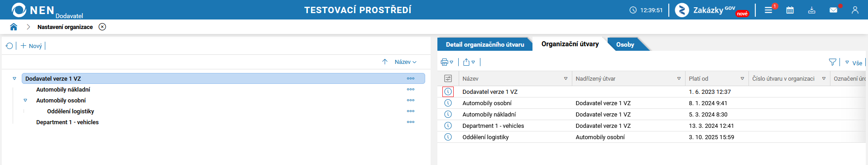Click date 3. 10. 2025 15:59
This screenshot has height=165, width=868.
click(x=711, y=137)
